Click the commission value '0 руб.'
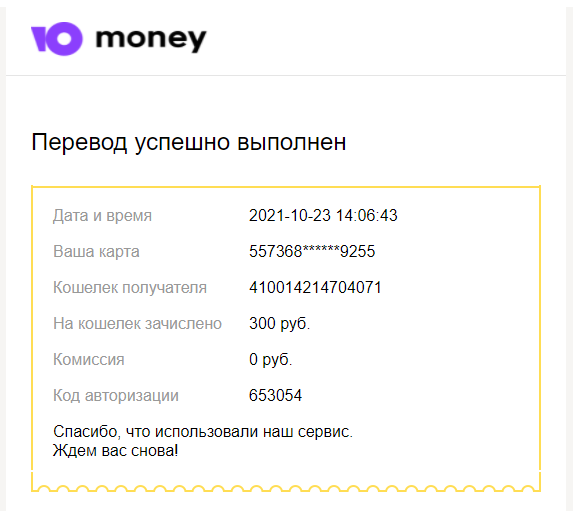Screen dimensions: 573x511 (271, 360)
